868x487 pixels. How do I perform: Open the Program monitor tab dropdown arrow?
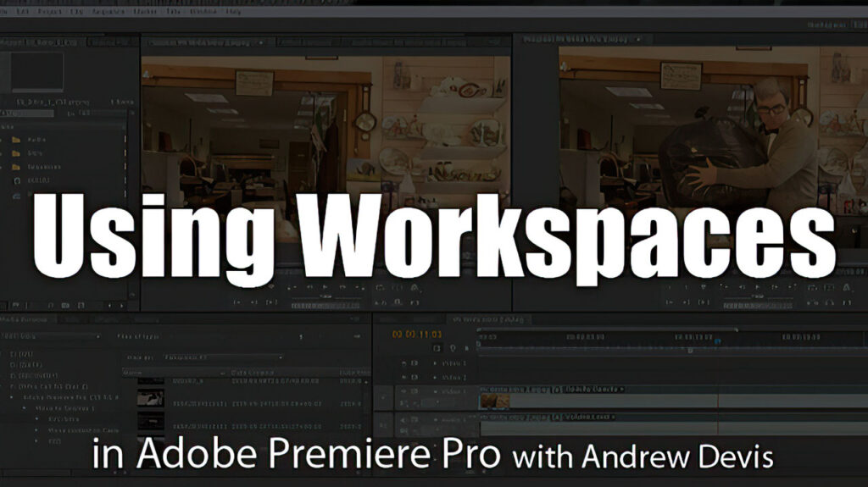[x=638, y=39]
